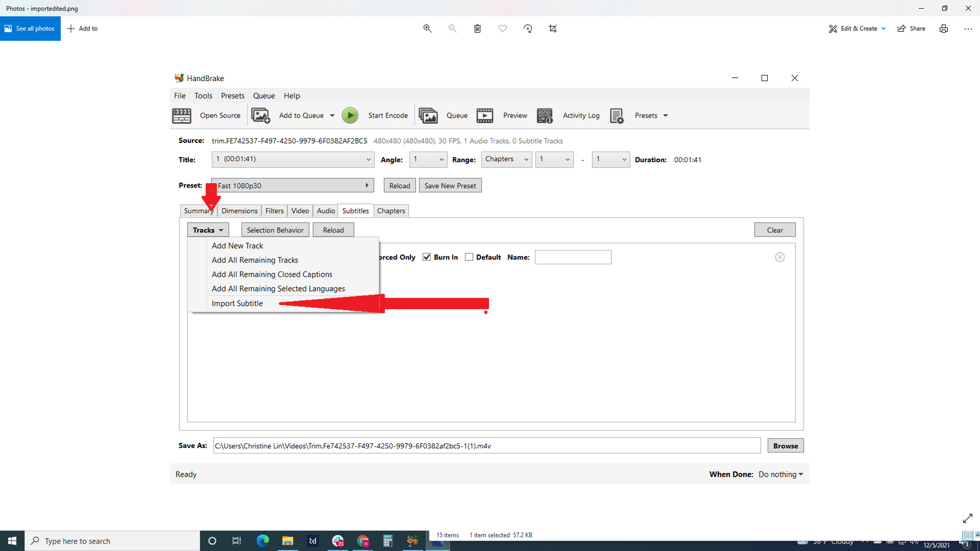Toggle the Burn In checkbox
Viewport: 980px width, 551px height.
click(x=427, y=257)
